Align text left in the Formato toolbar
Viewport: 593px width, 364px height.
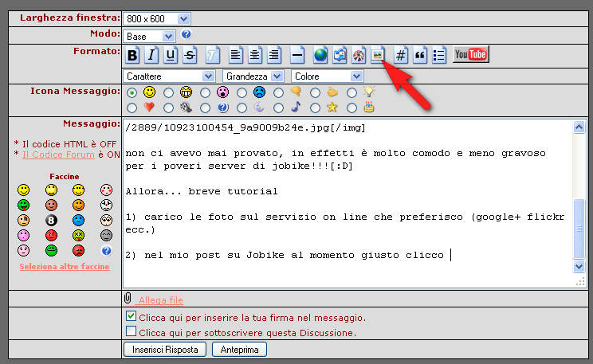click(x=236, y=56)
